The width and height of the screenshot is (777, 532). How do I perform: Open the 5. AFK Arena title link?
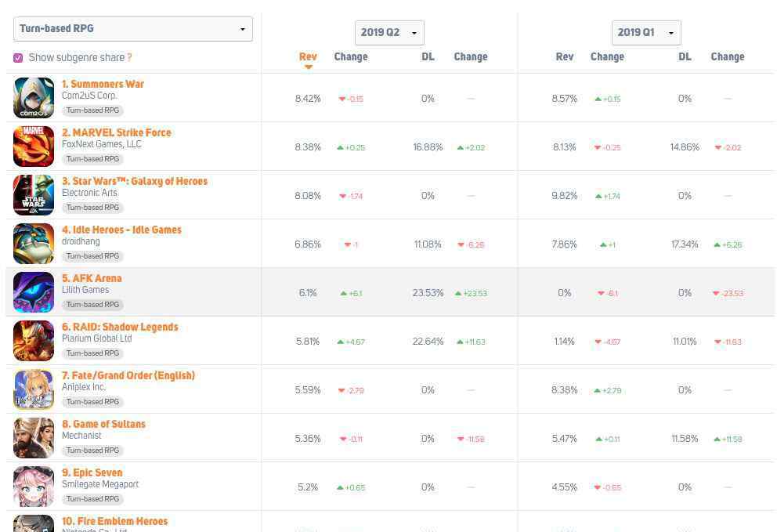point(92,279)
